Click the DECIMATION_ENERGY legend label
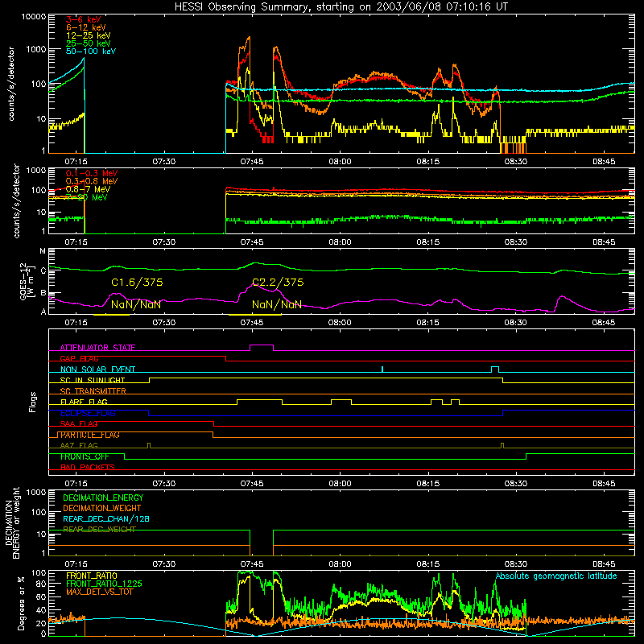 coord(103,497)
